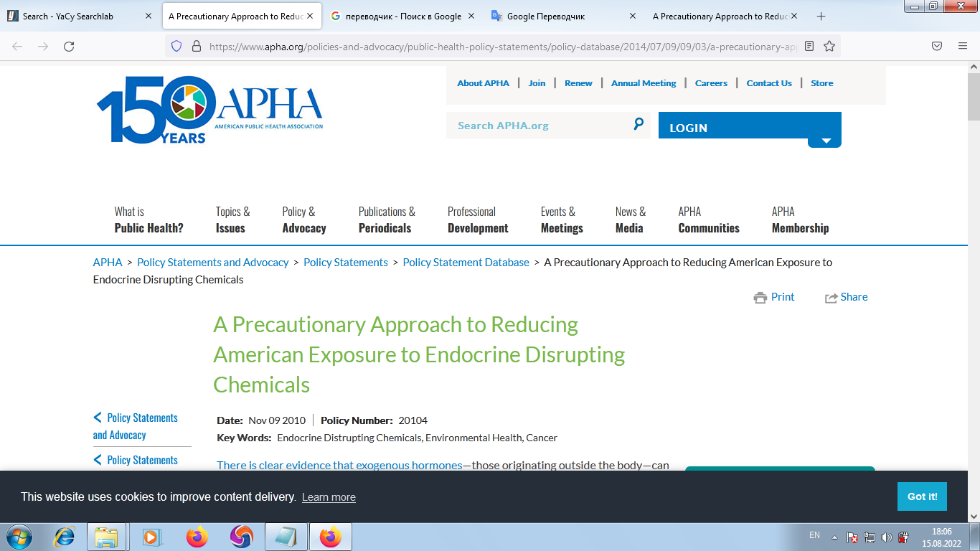Open the tracking protection shield icon

(x=176, y=46)
